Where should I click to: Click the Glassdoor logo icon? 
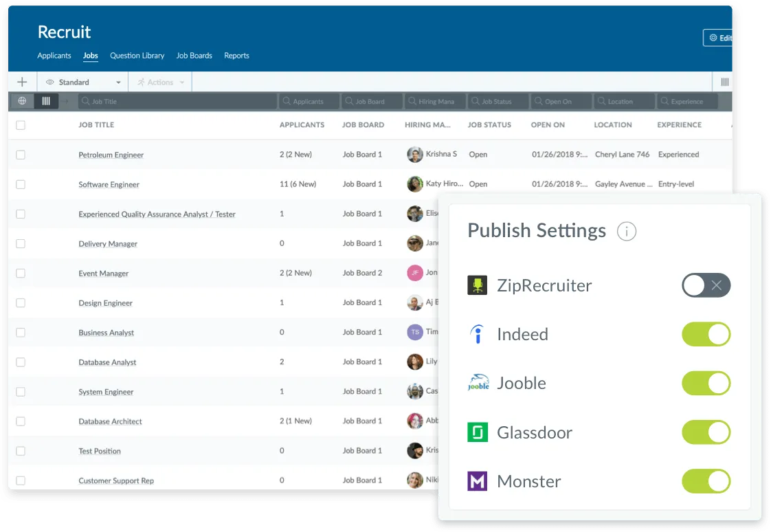click(x=477, y=432)
